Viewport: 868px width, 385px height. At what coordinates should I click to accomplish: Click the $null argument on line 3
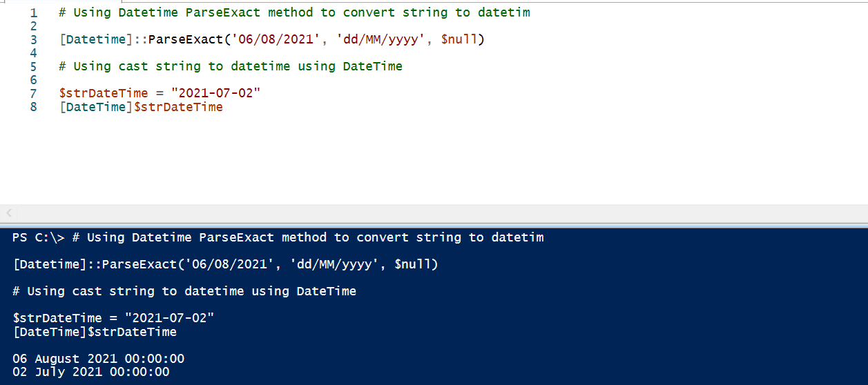(459, 39)
